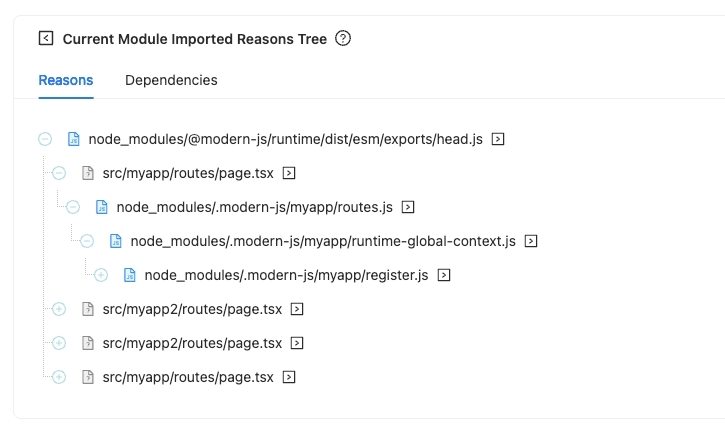Expand the last src/myapp/routes/page.tsx node

(x=59, y=377)
